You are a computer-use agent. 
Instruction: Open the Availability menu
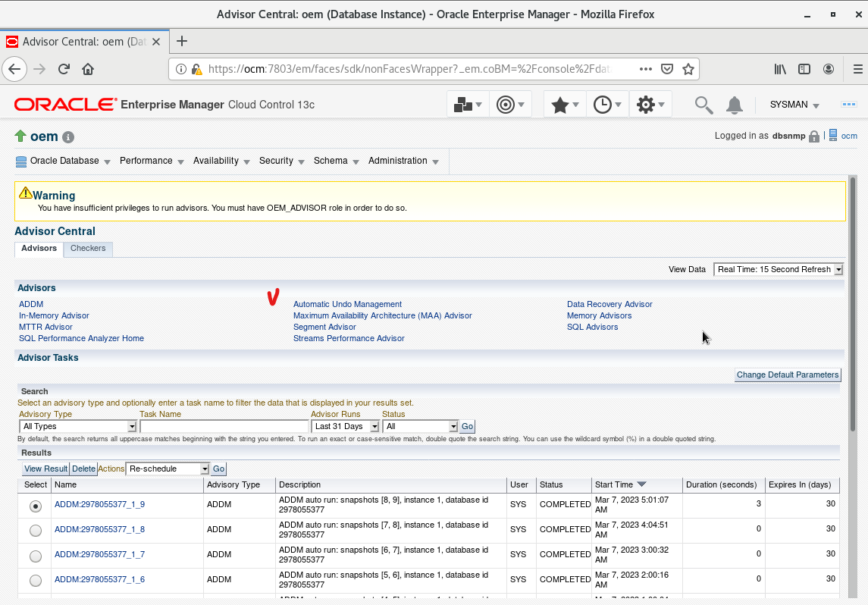pyautogui.click(x=221, y=161)
